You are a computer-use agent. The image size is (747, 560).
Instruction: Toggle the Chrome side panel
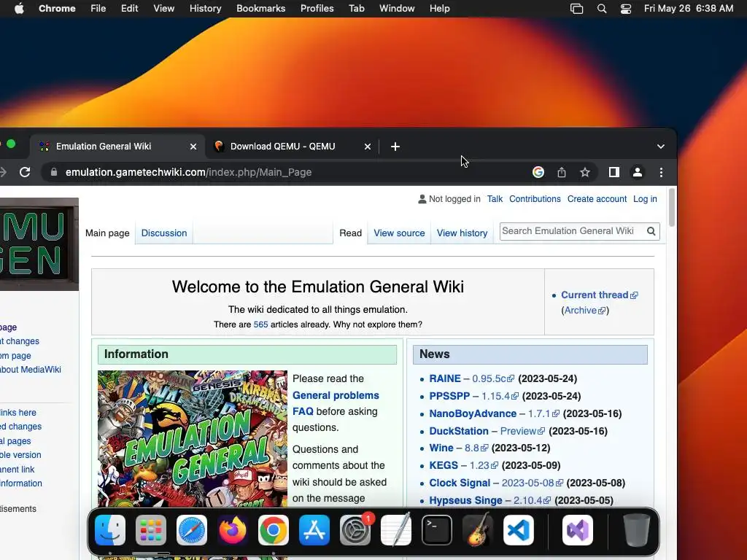(614, 172)
